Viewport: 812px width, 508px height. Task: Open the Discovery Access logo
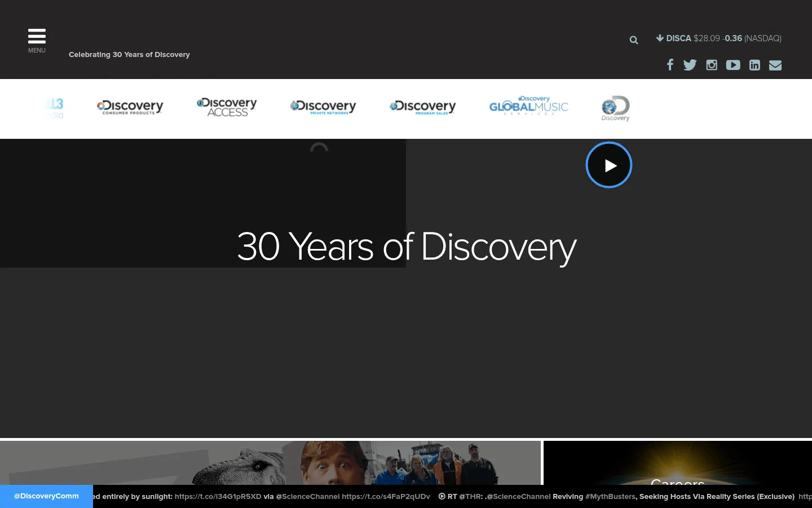[x=227, y=107]
